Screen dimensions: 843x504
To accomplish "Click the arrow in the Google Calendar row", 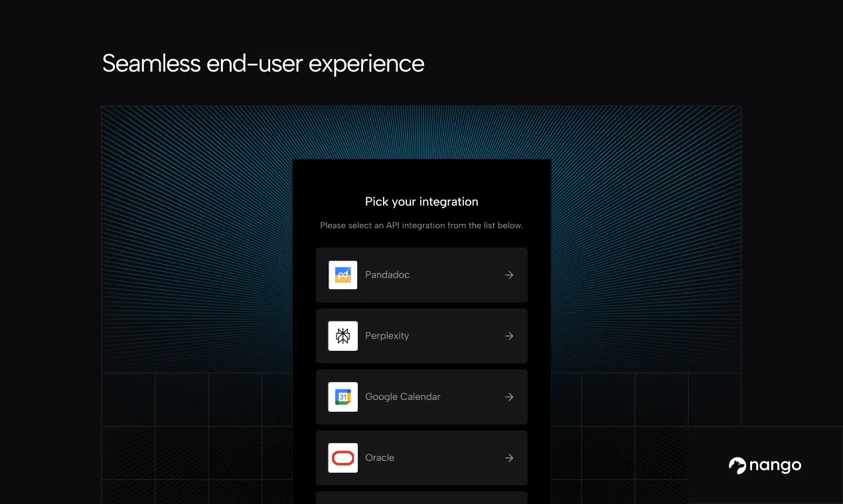I will (509, 397).
